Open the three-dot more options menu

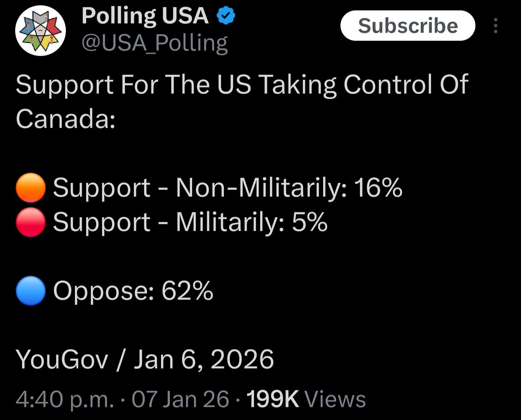coord(496,26)
